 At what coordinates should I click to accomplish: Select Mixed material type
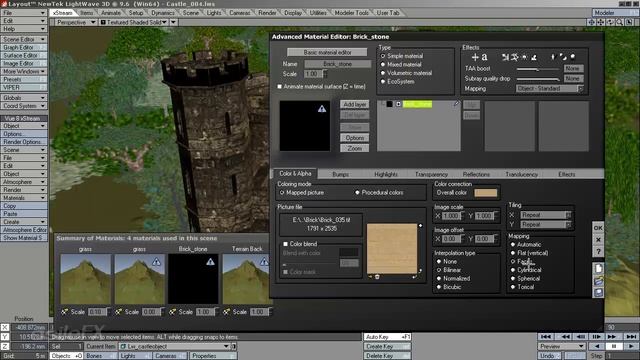(401, 64)
